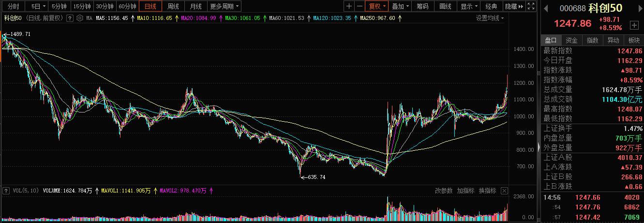Expand the 更多周期 dropdown
This screenshot has width=644, height=223.
click(x=225, y=6)
